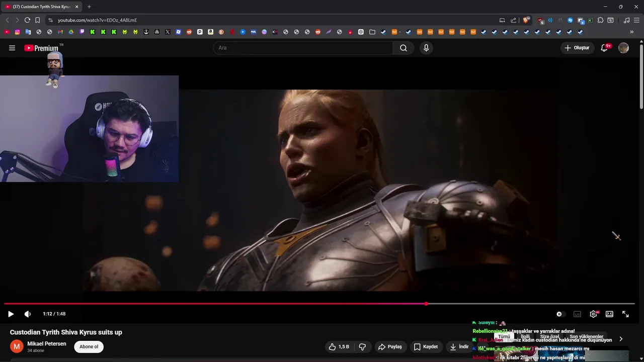Select the Size özel filter chip
The width and height of the screenshot is (644, 362).
[x=550, y=336]
